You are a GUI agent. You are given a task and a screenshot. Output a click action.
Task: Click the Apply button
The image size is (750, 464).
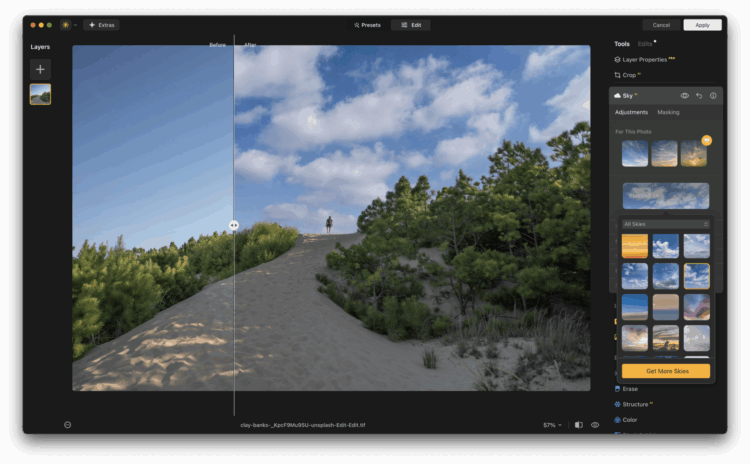702,24
